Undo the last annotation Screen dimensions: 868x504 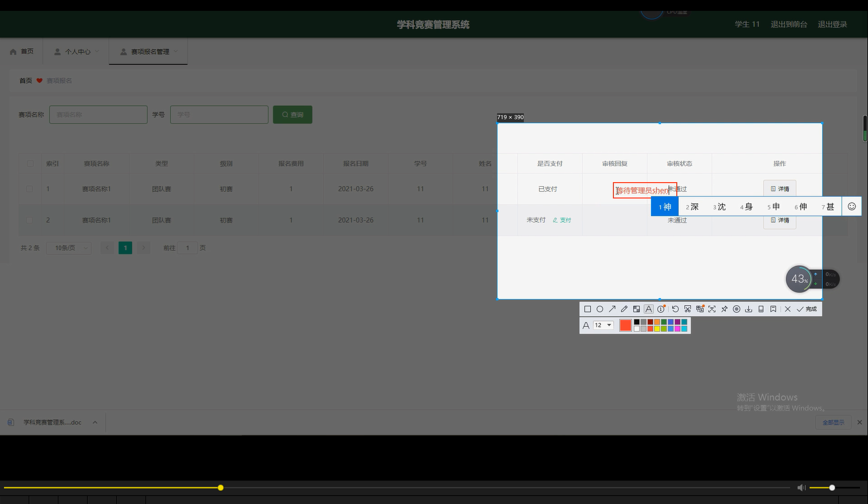(x=675, y=309)
